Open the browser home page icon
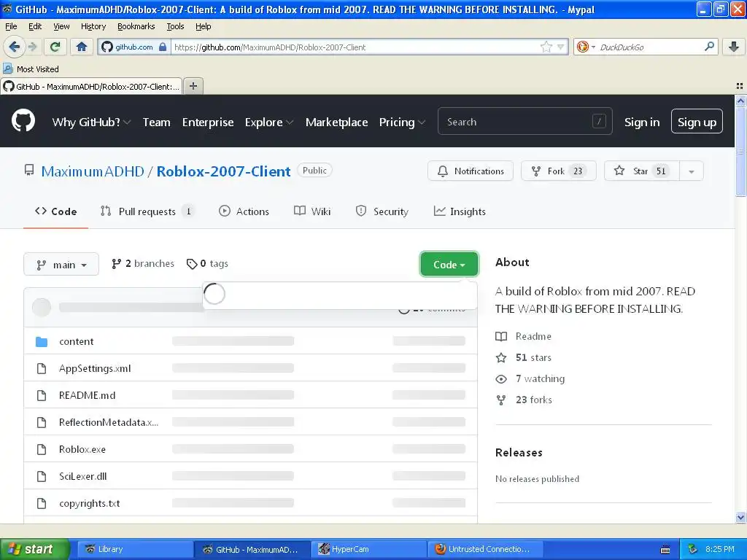Viewport: 747px width, 560px height. pyautogui.click(x=82, y=47)
